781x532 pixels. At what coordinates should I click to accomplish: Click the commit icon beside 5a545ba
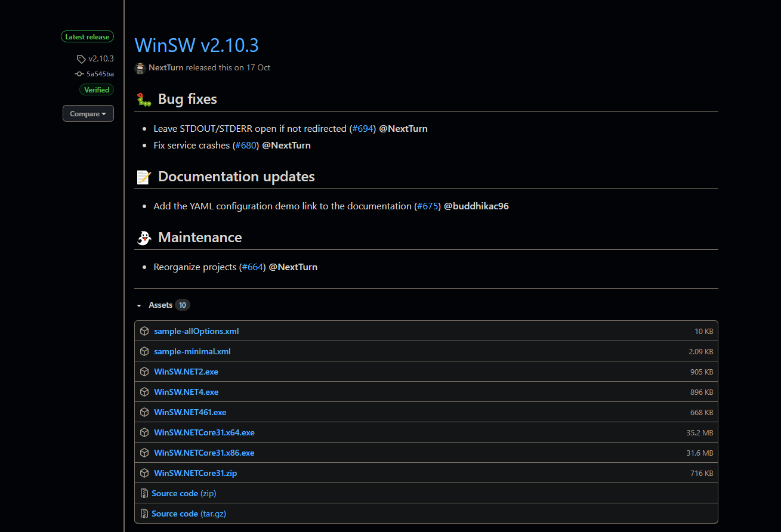(x=79, y=74)
